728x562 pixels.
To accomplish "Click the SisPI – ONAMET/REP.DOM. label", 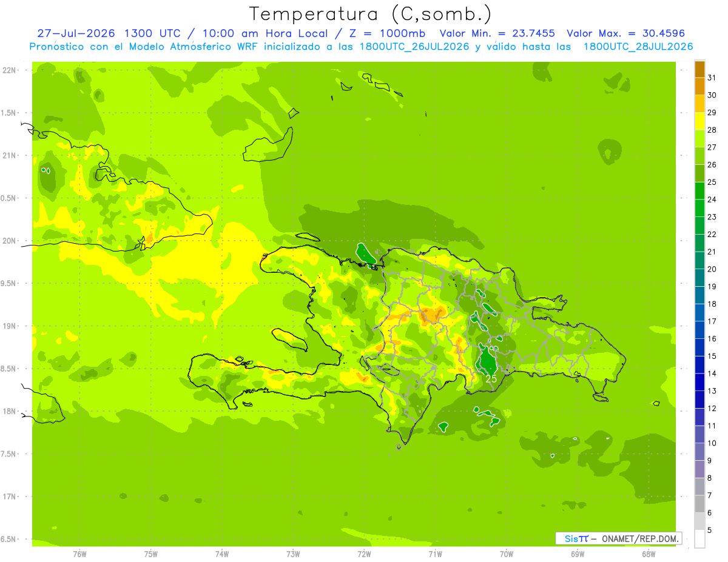I will pos(619,538).
